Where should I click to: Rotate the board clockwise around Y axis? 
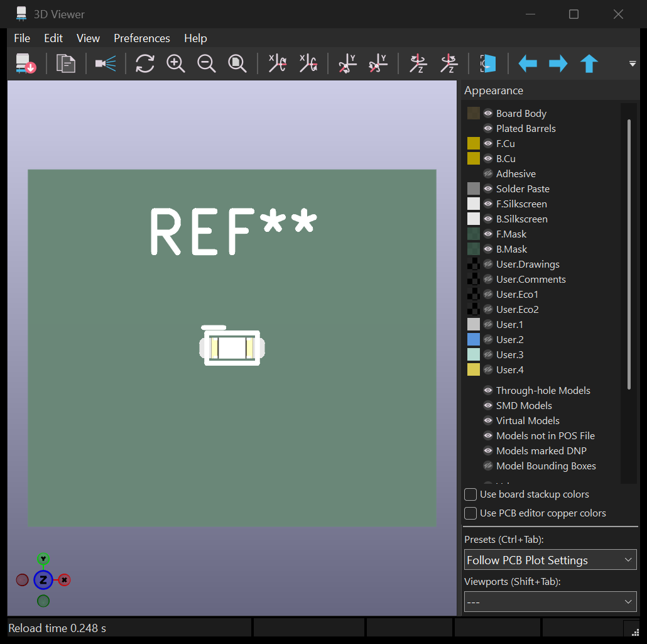347,63
